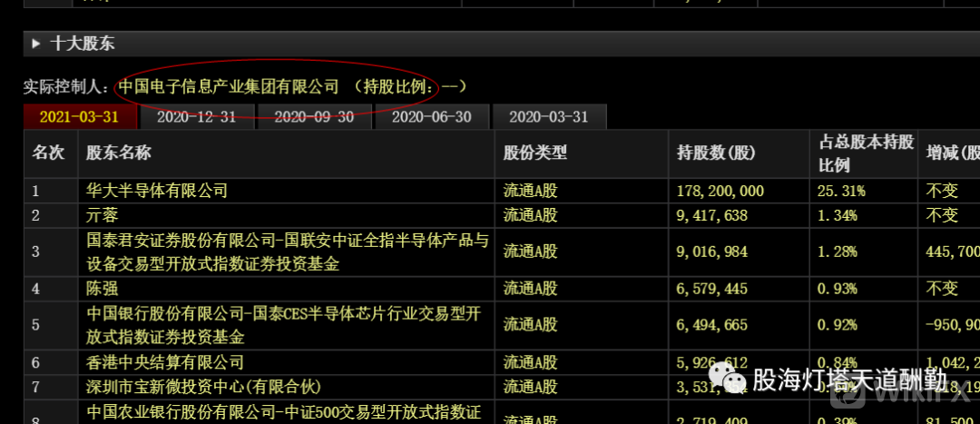Sort by the 持股数(股) column header
This screenshot has width=980, height=424.
(716, 153)
